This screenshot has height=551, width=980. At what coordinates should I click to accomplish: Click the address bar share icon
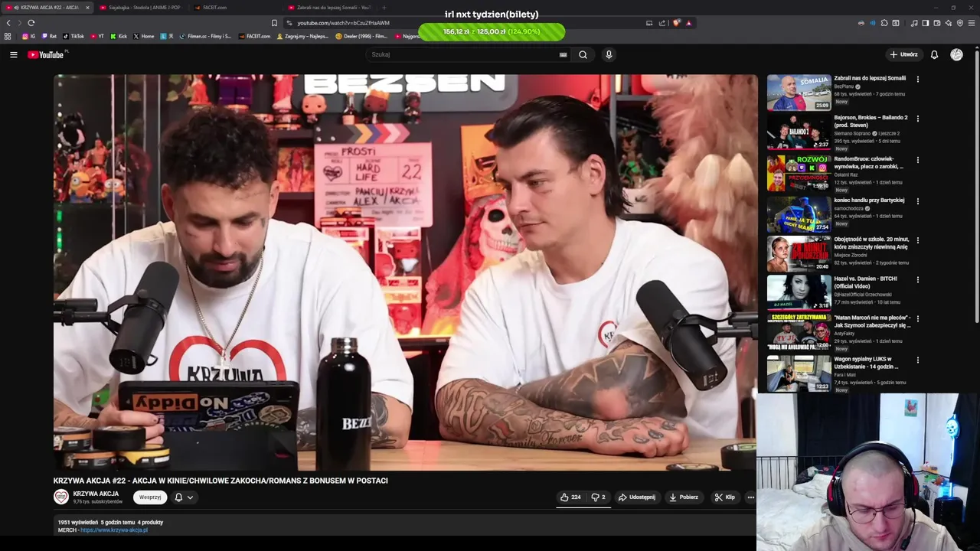coord(662,23)
